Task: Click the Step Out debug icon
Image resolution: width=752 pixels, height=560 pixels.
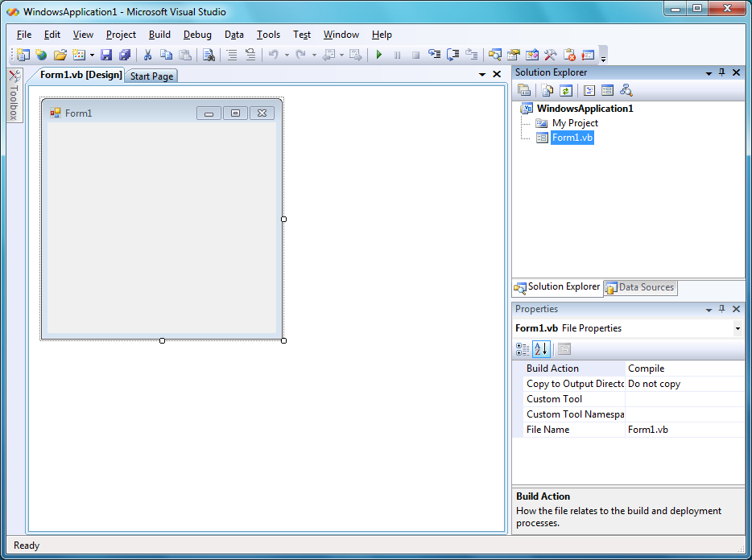Action: [x=472, y=55]
